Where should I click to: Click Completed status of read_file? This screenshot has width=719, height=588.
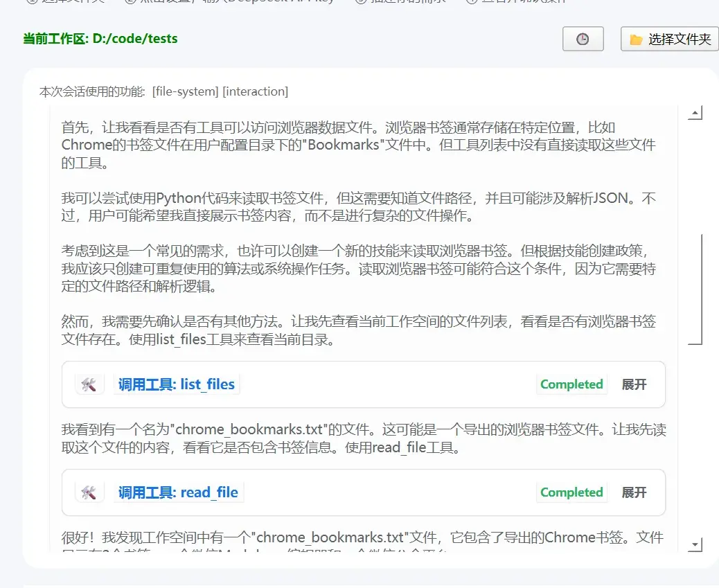click(x=572, y=492)
